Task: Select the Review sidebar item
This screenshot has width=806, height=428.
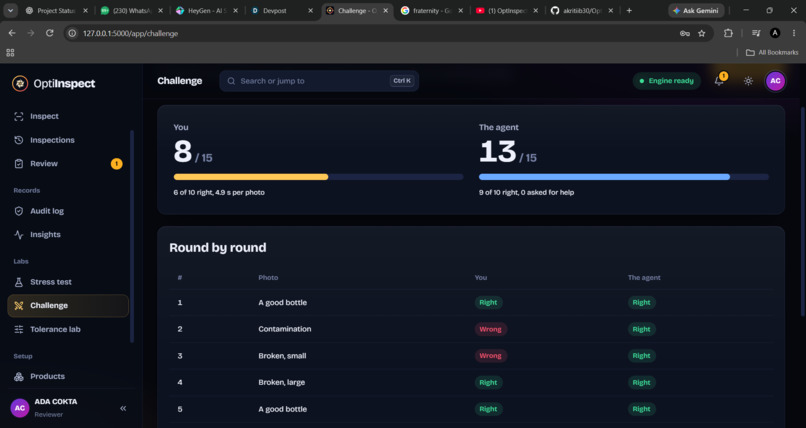Action: (68, 163)
